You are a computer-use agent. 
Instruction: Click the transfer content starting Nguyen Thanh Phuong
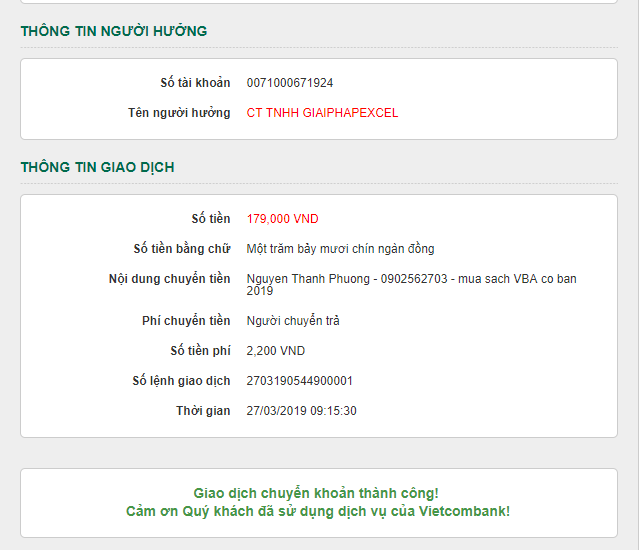[411, 278]
